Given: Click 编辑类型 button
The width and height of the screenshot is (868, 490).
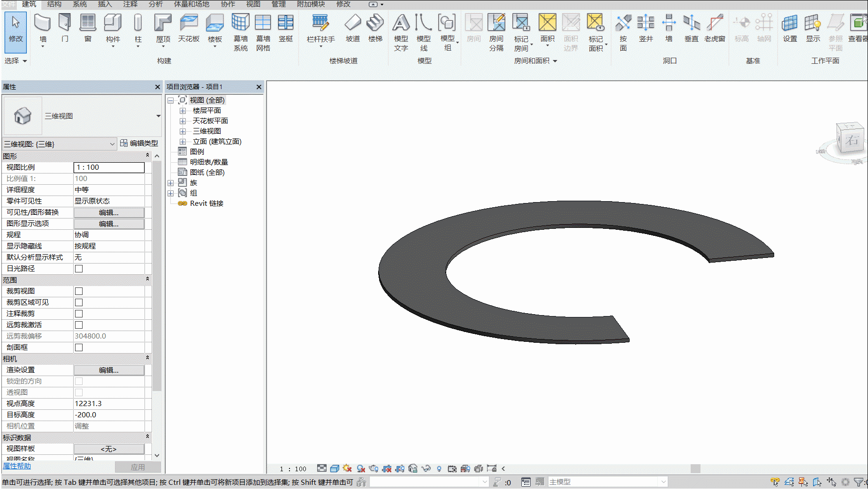Looking at the screenshot, I should tap(139, 143).
